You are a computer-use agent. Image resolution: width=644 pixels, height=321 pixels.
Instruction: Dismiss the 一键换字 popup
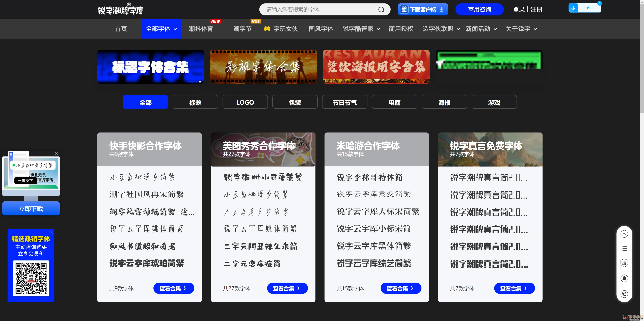click(56, 153)
